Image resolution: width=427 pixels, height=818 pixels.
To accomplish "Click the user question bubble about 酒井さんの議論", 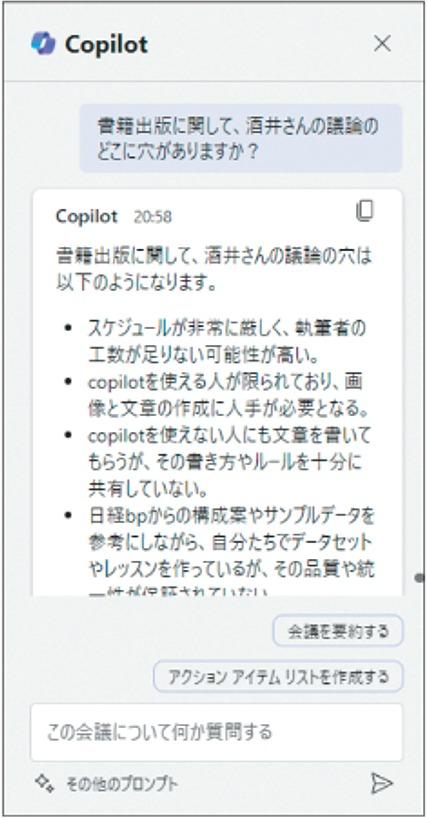I will coord(241,139).
